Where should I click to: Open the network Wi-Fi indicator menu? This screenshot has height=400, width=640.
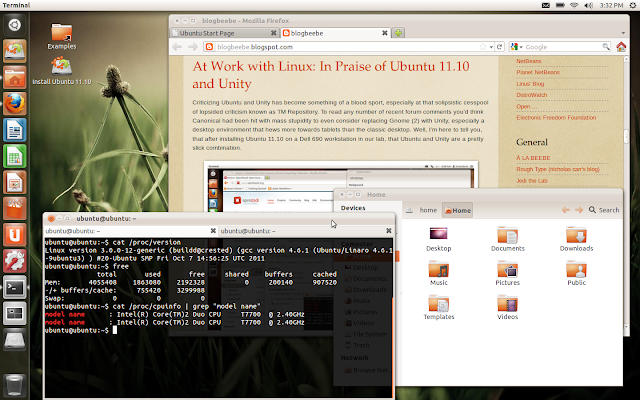[x=574, y=5]
